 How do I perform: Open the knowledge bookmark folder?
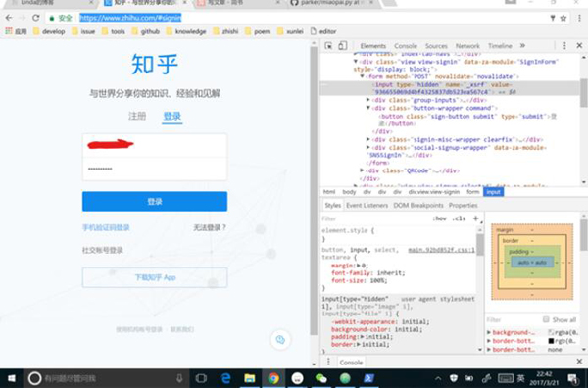coord(186,32)
